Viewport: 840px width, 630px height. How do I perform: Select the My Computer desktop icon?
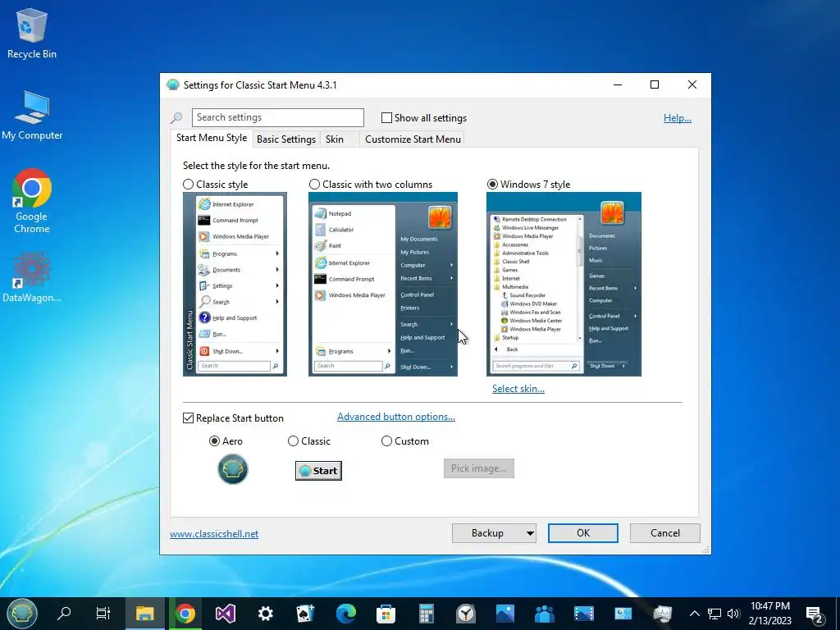[x=32, y=115]
